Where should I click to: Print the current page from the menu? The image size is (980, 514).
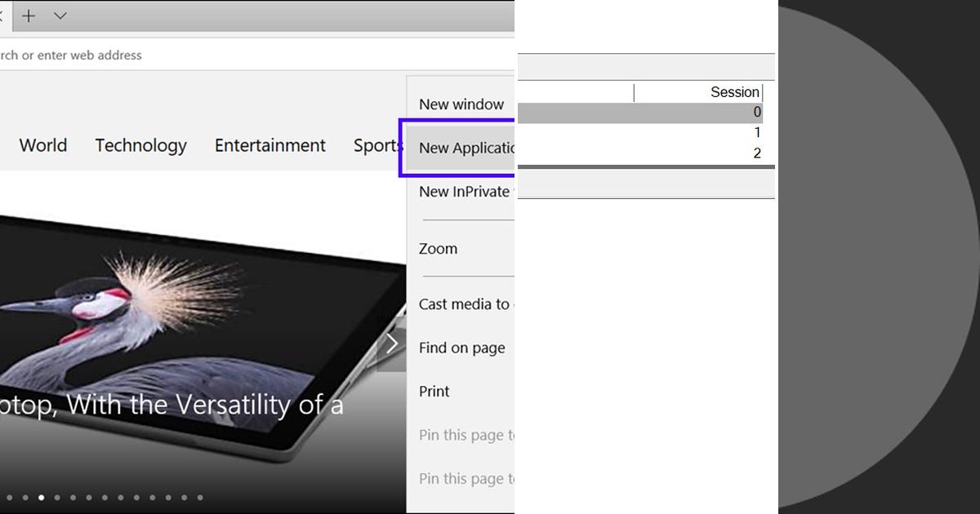(x=434, y=391)
